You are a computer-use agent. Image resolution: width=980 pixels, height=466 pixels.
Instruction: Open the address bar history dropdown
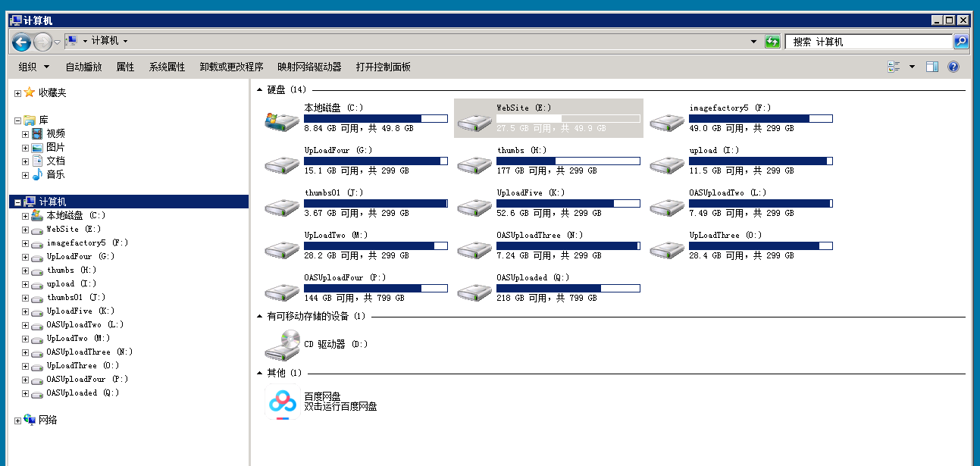coord(753,42)
